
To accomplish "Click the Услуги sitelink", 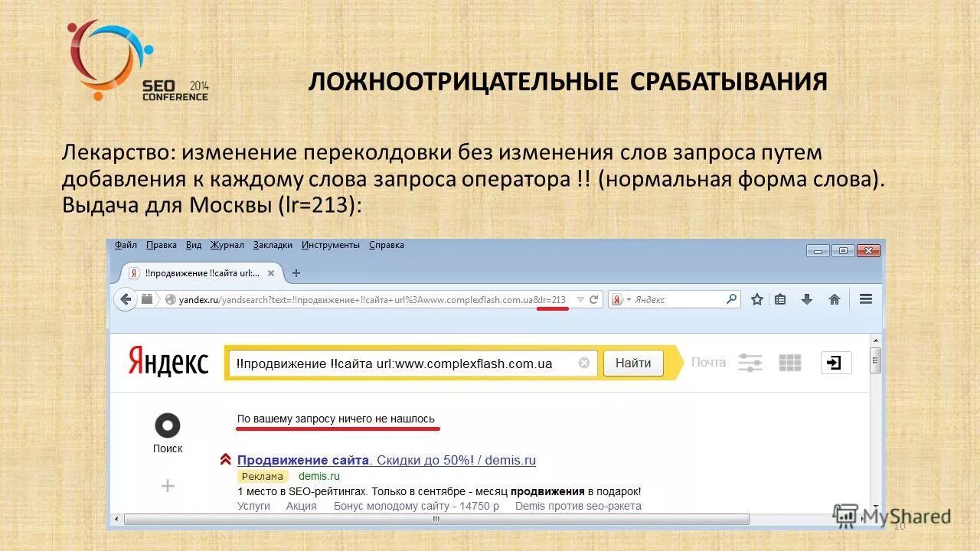I will coord(253,506).
